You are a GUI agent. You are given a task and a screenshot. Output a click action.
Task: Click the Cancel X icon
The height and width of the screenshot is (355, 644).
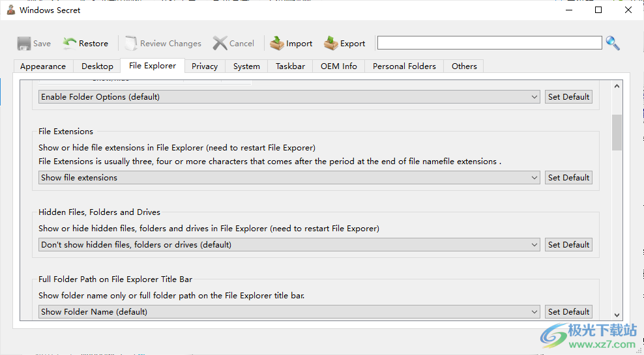[x=220, y=44]
